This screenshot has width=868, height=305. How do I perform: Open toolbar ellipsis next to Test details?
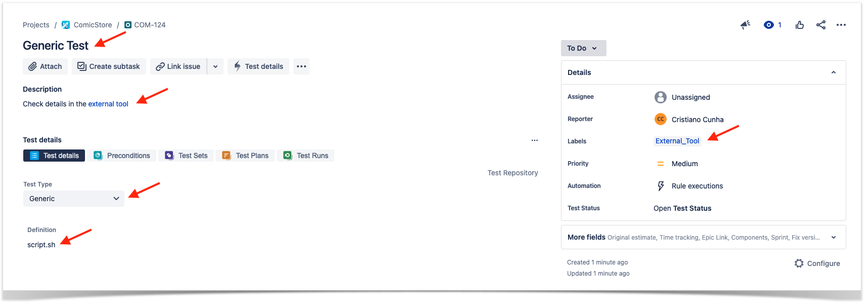tap(301, 66)
